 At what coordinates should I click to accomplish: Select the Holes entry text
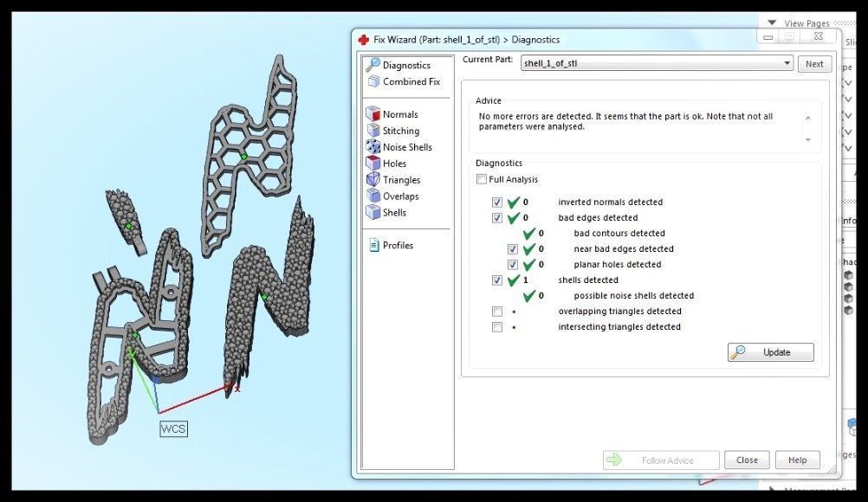click(395, 164)
